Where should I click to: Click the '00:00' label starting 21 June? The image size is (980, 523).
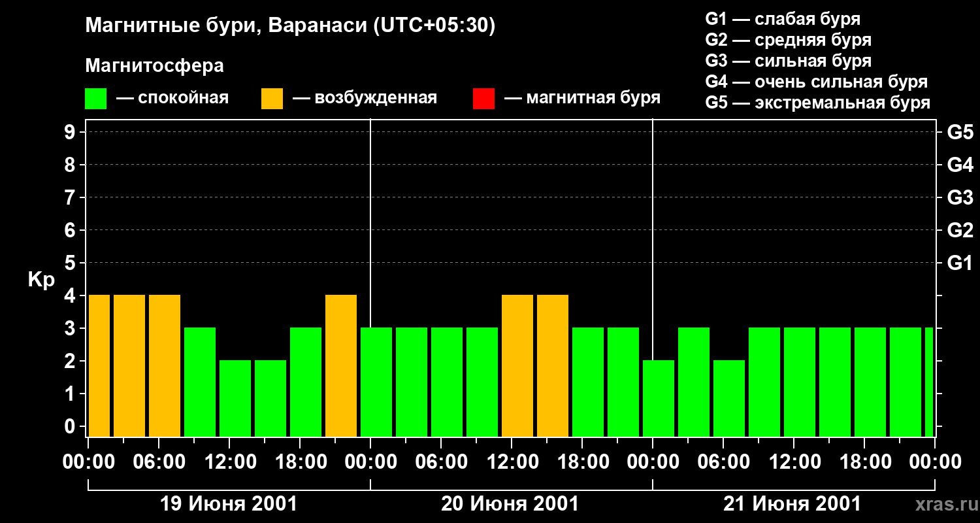pos(653,462)
